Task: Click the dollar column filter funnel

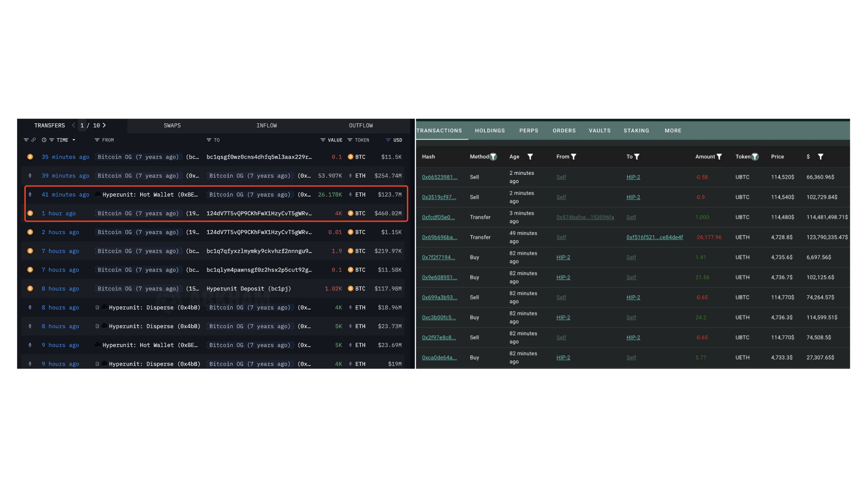Action: 821,157
